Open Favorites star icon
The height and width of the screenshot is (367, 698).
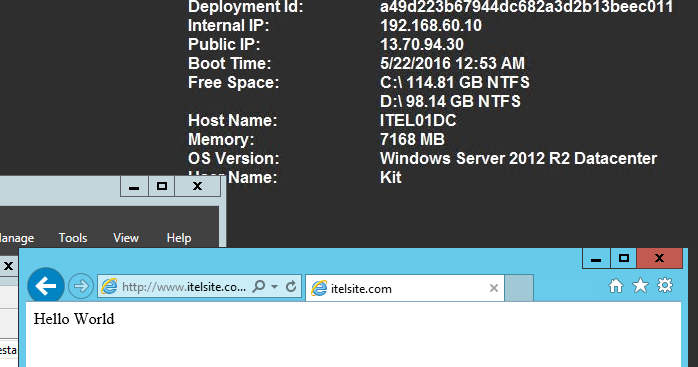[641, 285]
